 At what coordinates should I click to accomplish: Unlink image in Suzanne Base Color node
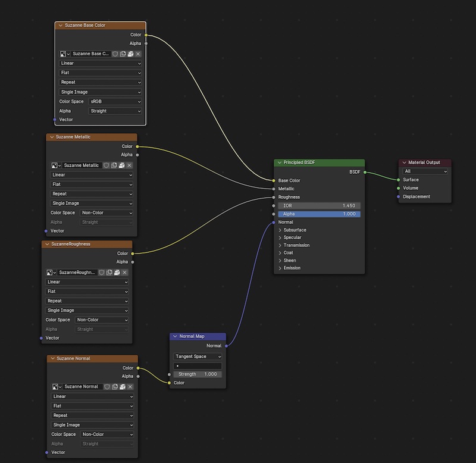[138, 54]
